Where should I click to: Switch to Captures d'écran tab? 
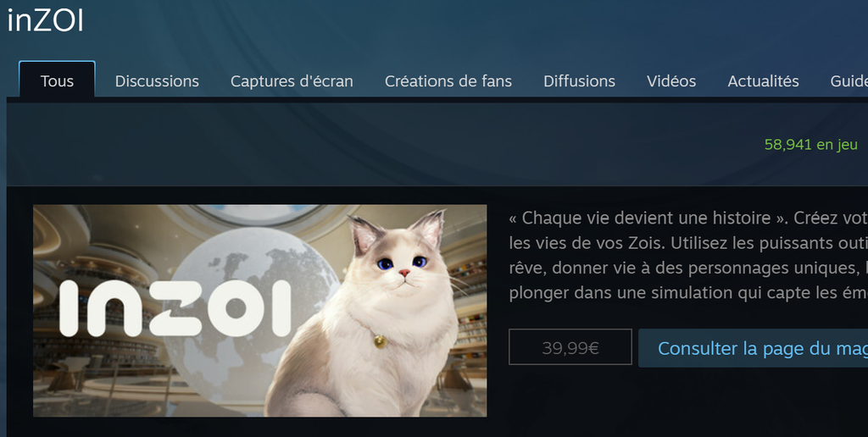point(292,80)
